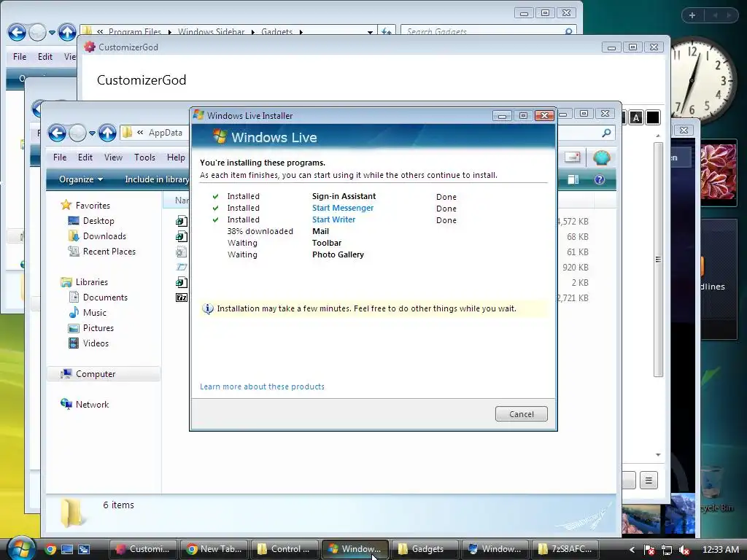
Task: Switch to 7zS8AFC taskbar button
Action: click(x=565, y=549)
